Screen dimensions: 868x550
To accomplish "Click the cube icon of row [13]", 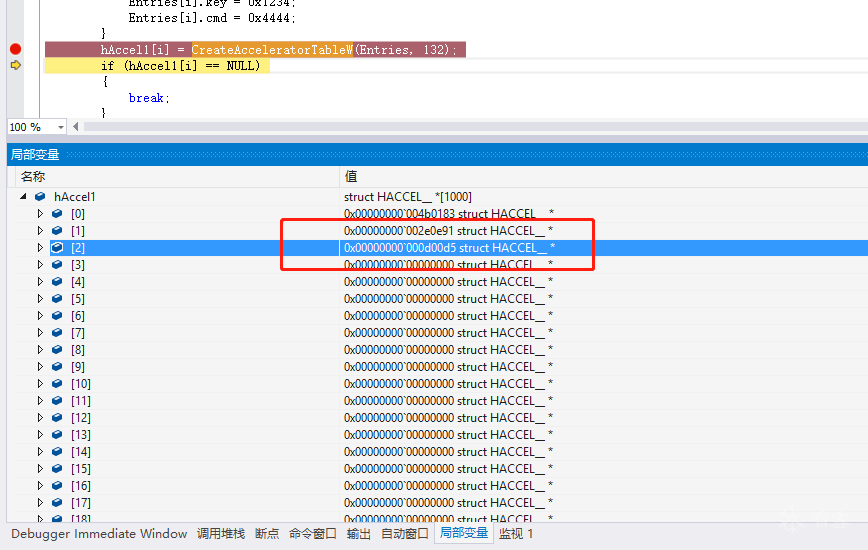I will [57, 435].
